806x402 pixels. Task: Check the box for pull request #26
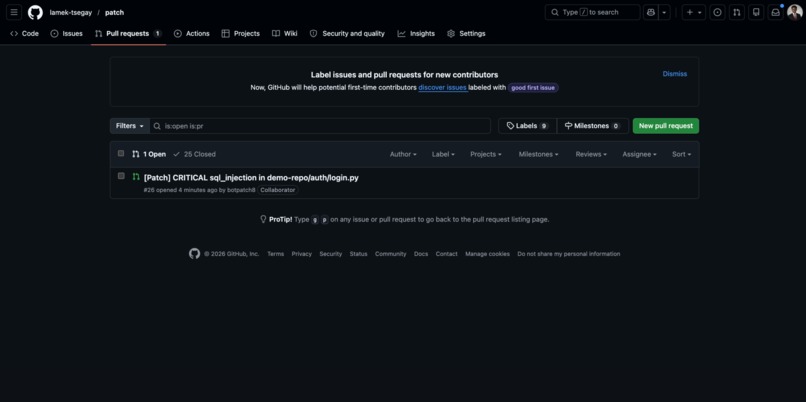(121, 176)
